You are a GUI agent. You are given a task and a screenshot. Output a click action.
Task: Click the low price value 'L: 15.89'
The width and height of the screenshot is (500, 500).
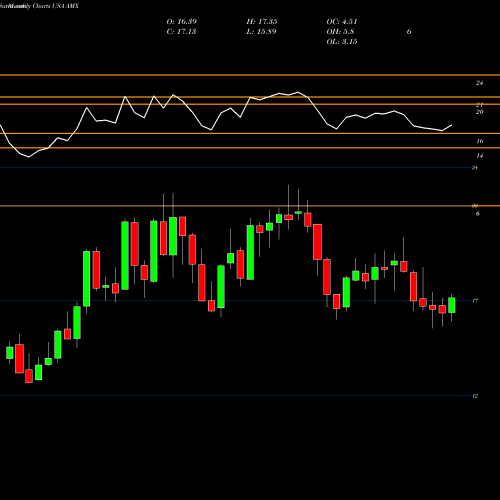261,32
